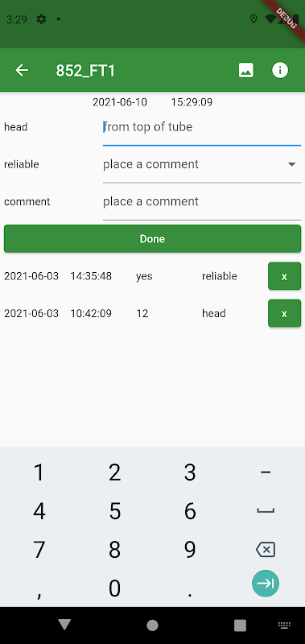
Task: Open the reliable selection field
Action: (x=202, y=165)
